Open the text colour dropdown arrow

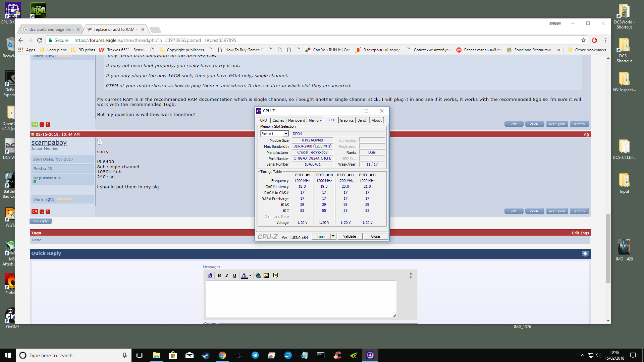250,276
